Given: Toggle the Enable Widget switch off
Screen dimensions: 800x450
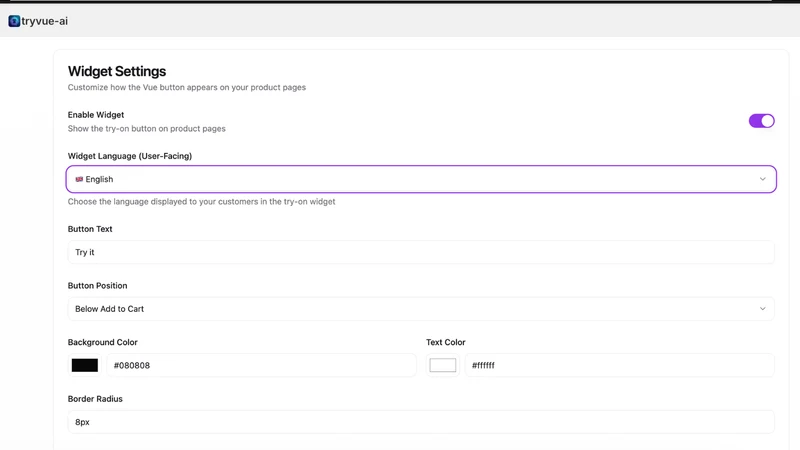Looking at the screenshot, I should [x=761, y=121].
